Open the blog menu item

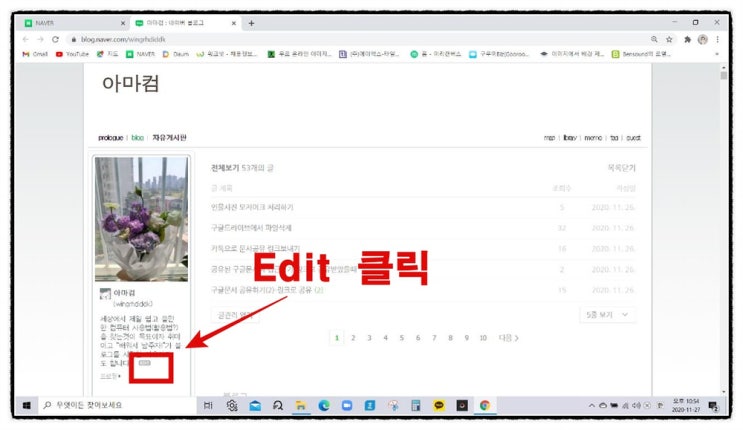click(137, 137)
